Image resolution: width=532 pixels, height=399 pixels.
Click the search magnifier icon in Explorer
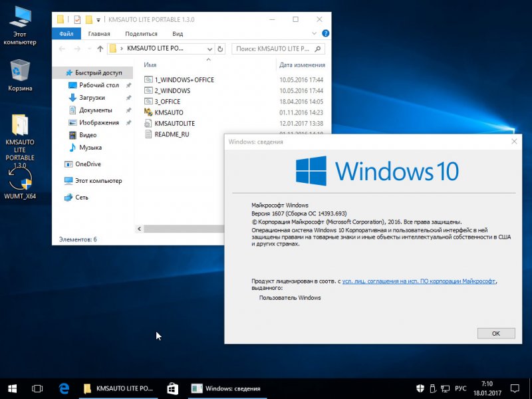[318, 49]
